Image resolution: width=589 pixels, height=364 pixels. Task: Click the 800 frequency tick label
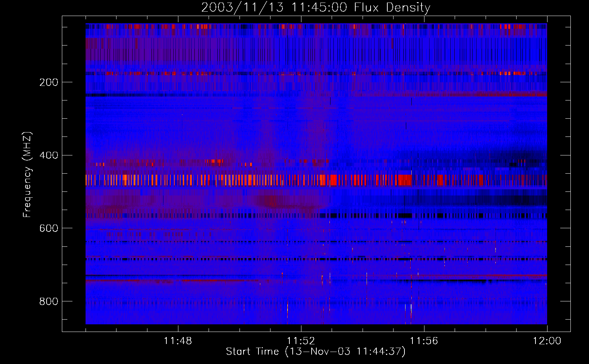coord(49,301)
